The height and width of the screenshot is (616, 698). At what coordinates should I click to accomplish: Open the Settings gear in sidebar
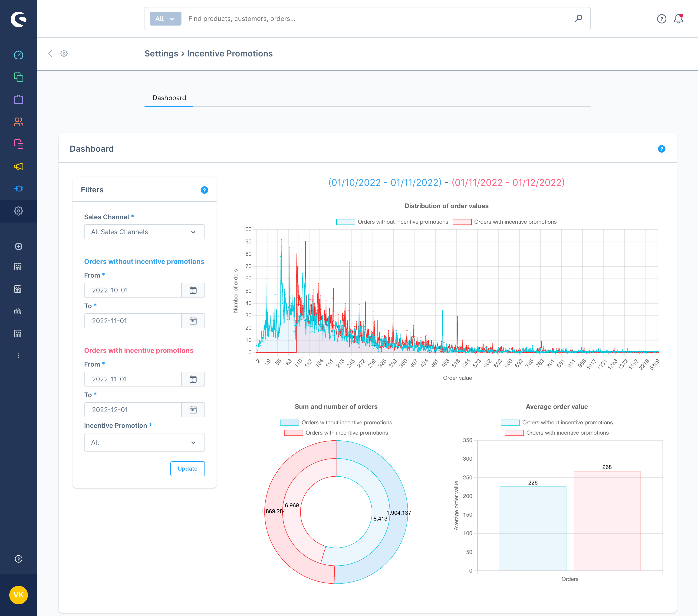18,211
